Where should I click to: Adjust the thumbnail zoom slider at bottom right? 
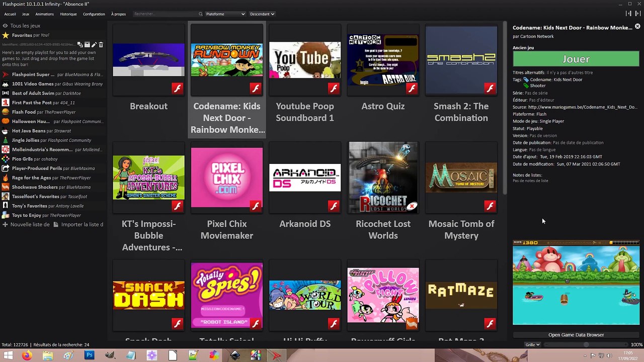click(x=586, y=345)
